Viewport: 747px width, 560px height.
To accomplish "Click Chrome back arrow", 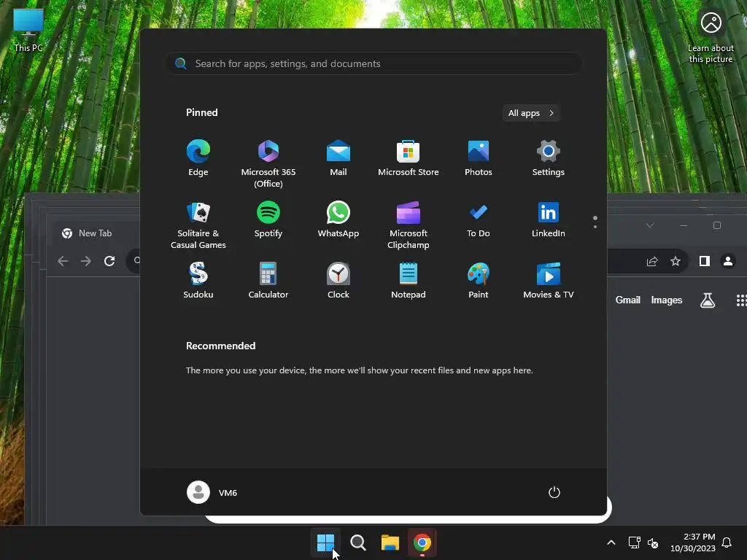I will [63, 261].
